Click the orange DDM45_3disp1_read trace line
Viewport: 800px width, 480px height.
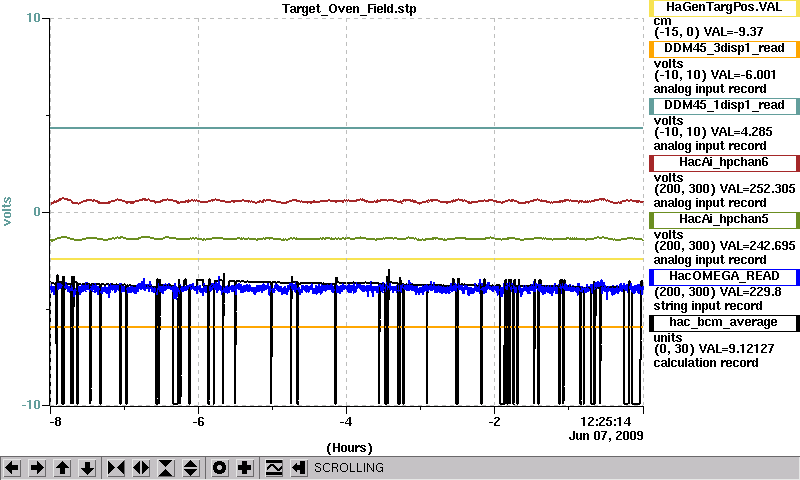click(346, 327)
